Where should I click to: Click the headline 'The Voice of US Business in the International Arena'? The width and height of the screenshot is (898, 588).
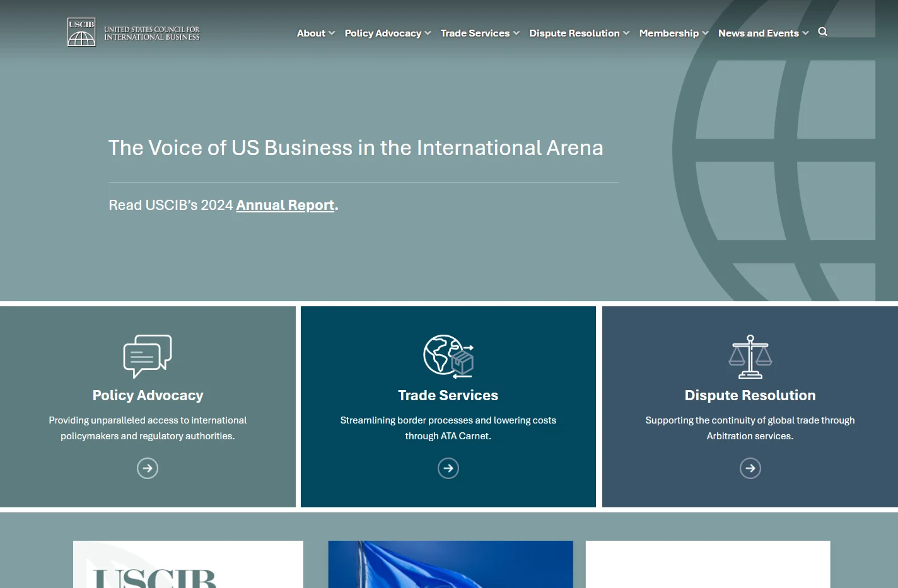pos(356,147)
